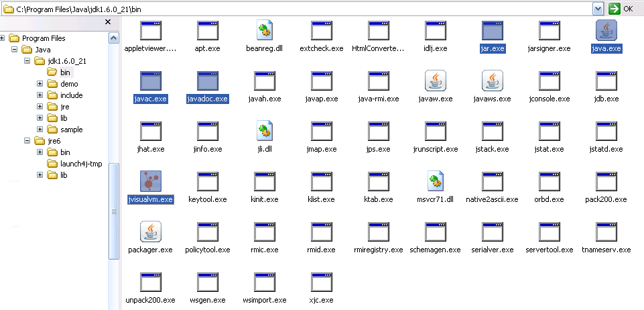Select the javaw.exe Java icon
644x310 pixels.
(436, 81)
